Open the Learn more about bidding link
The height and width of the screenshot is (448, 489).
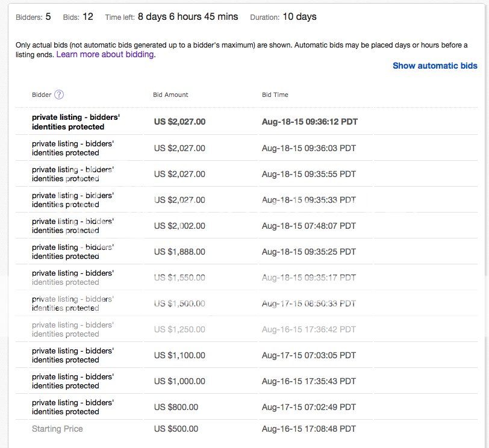click(x=105, y=55)
